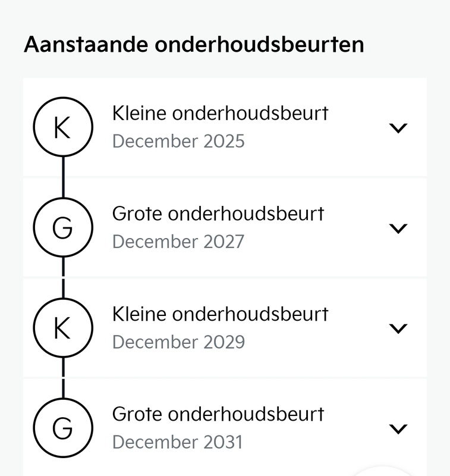Click timeline line between 2025 and 2027 icons

(63, 177)
